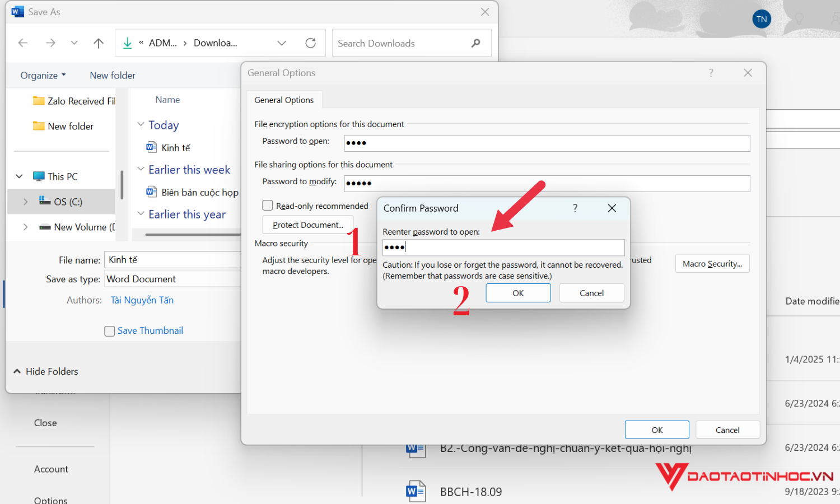Collapse the This PC tree node
This screenshot has width=840, height=504.
19,176
